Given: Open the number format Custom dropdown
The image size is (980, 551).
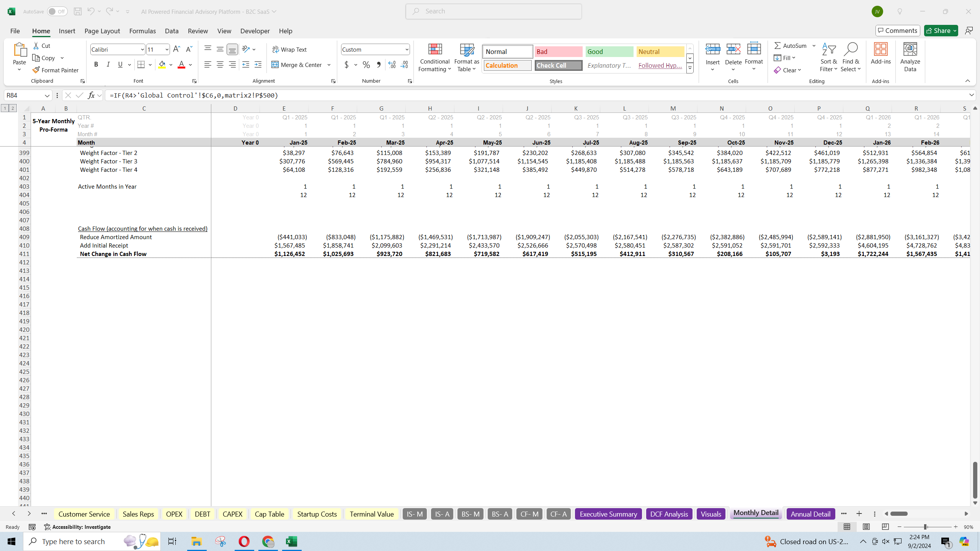Looking at the screenshot, I should click(x=407, y=49).
